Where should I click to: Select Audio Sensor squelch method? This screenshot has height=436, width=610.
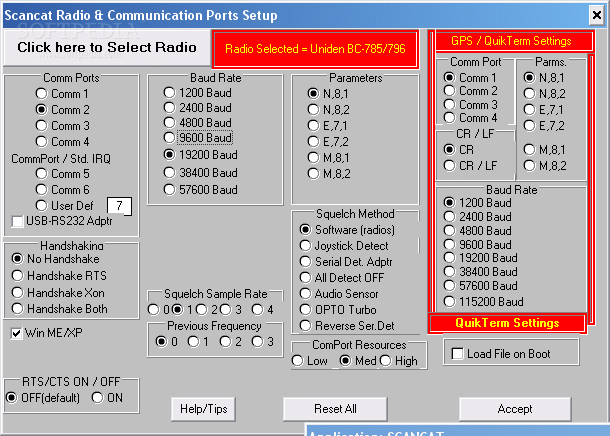tap(338, 294)
